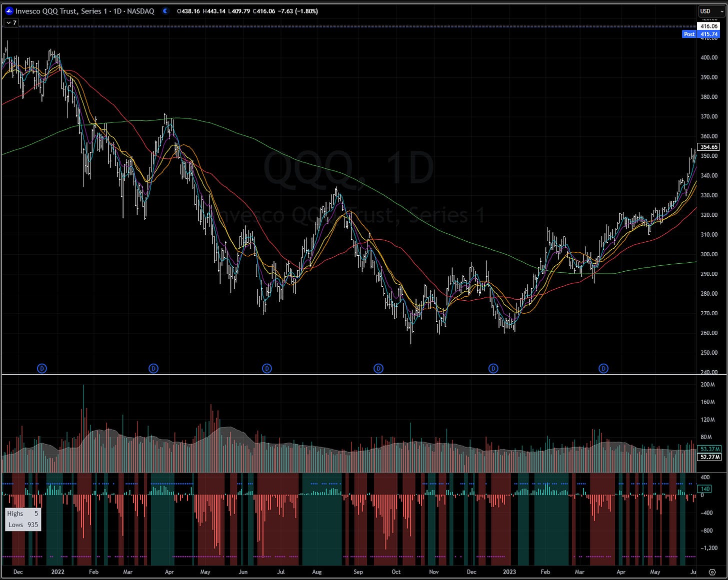The image size is (728, 580).
Task: Click the 370.00 price scale label
Action: coord(709,116)
